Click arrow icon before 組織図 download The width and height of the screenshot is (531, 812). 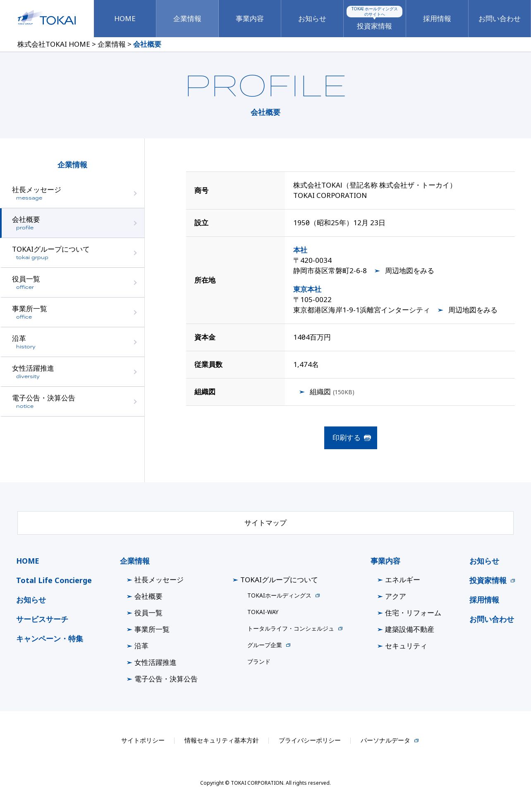[x=302, y=392]
